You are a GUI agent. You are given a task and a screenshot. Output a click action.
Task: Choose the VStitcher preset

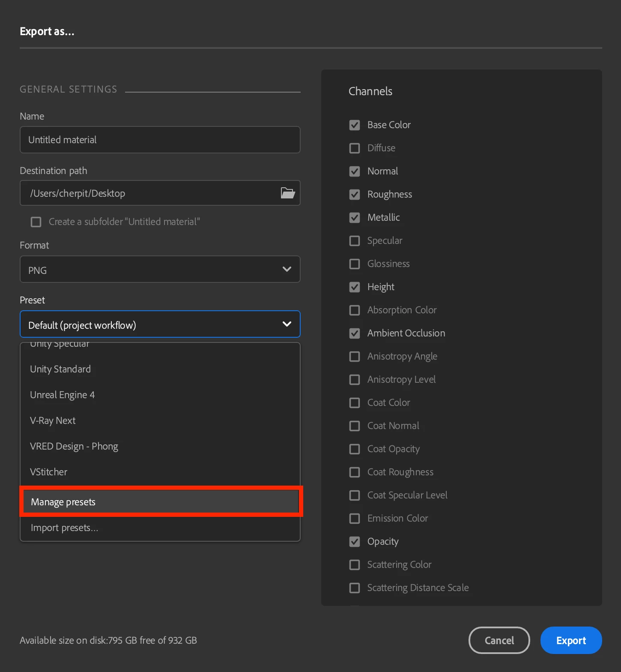(49, 472)
